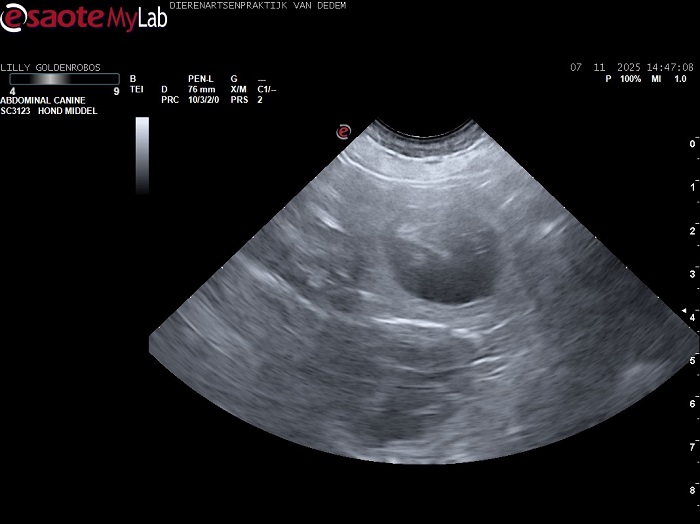Click the focal zone arrow on depth scale
700x524 pixels.
point(683,311)
